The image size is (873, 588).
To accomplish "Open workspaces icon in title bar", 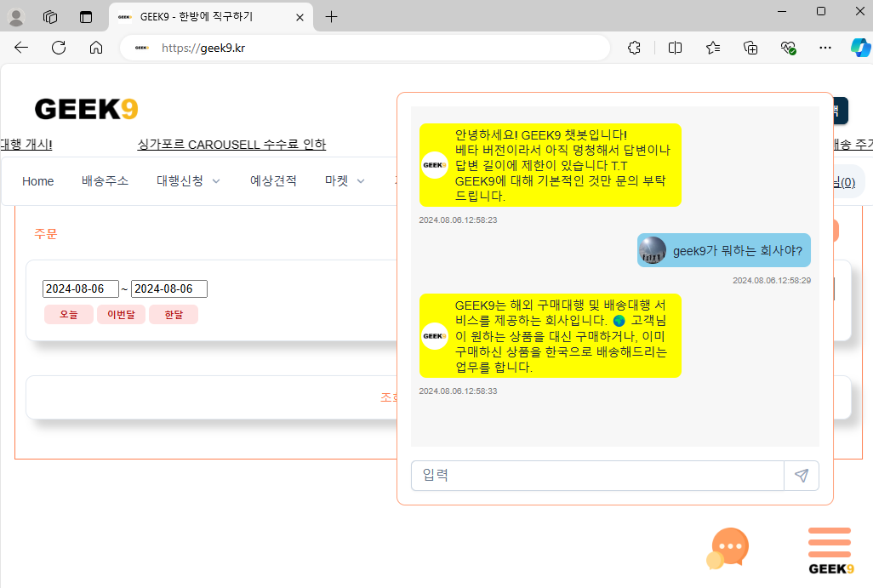I will point(50,17).
